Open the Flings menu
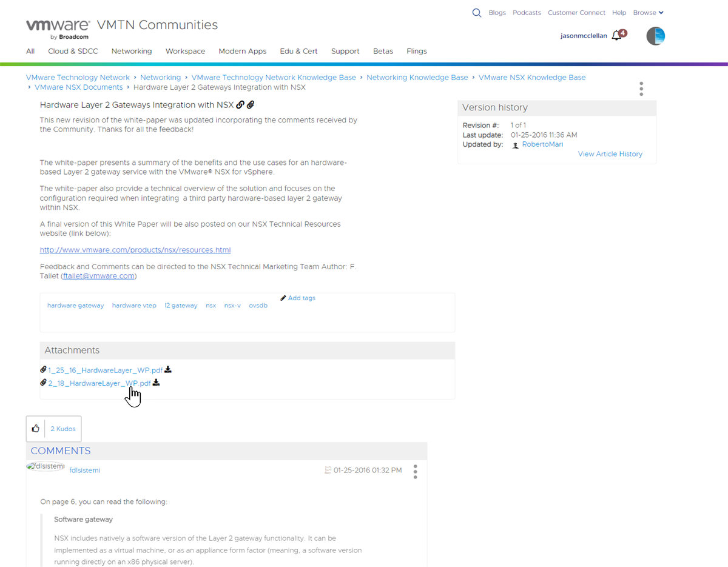 (417, 52)
